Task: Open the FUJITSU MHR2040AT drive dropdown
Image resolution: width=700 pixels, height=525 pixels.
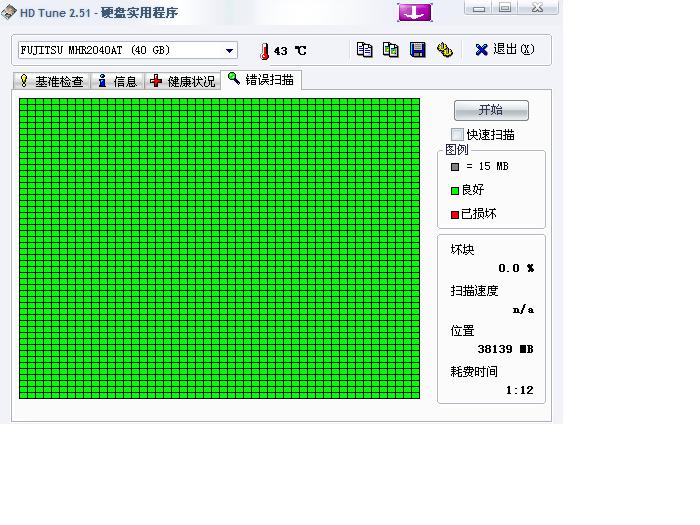Action: 230,50
